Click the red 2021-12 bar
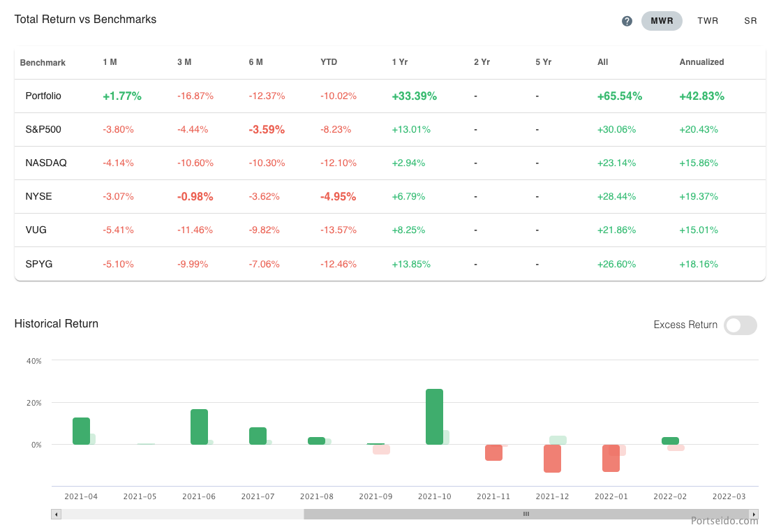The image size is (774, 532). [552, 458]
